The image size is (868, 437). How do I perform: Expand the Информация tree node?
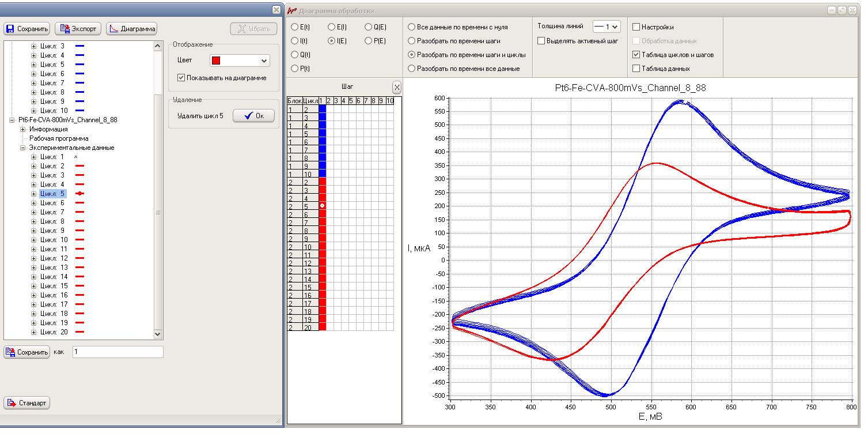24,129
